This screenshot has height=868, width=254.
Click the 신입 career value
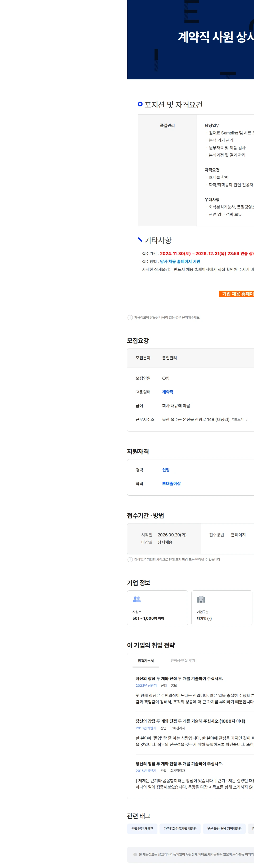[x=166, y=470]
